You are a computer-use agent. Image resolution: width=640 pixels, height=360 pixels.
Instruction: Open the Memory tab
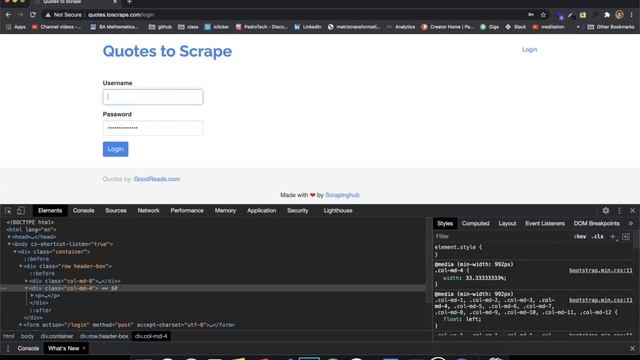(225, 211)
